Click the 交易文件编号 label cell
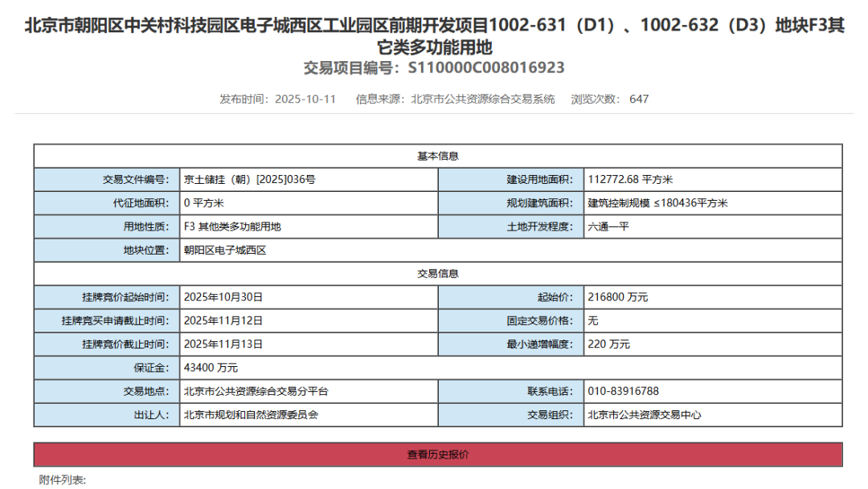 tap(107, 179)
